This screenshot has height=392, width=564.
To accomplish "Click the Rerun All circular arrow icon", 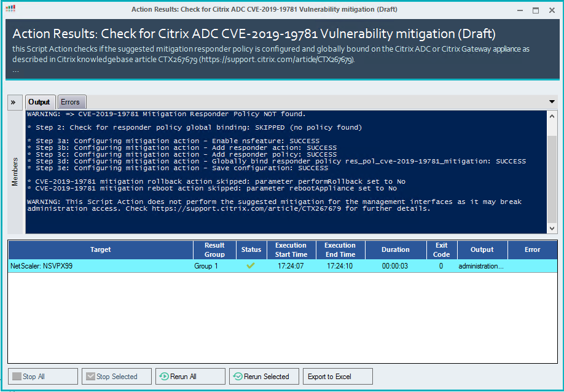I will (164, 376).
